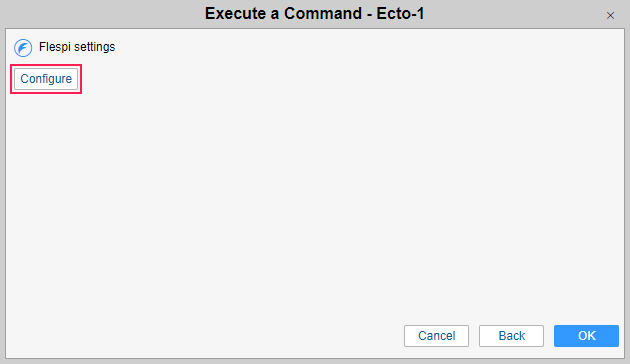Click the Back button beside Cancel
Viewport: 630px width, 364px height.
point(511,336)
